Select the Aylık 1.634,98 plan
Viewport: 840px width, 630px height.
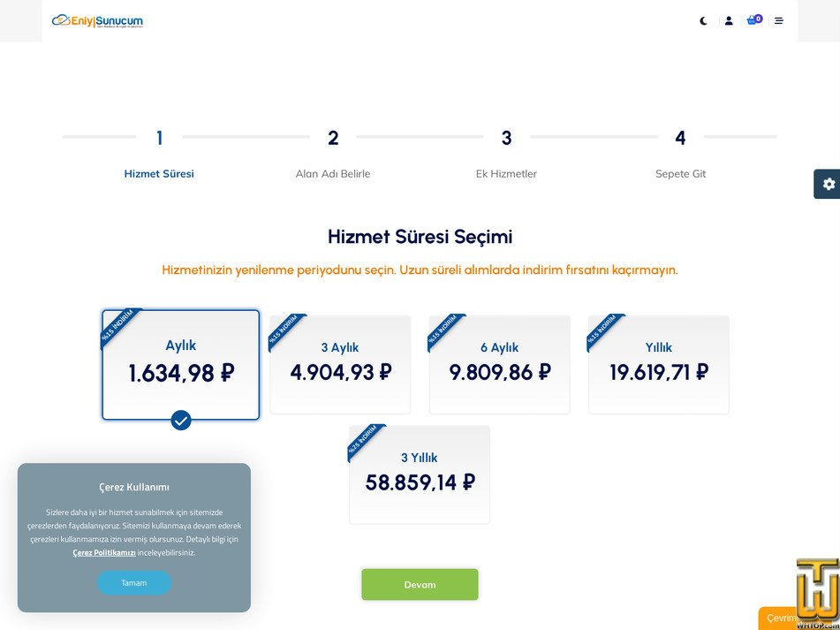click(181, 364)
